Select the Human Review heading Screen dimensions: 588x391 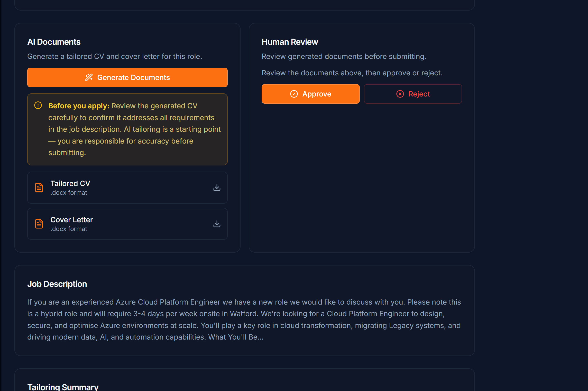(290, 42)
